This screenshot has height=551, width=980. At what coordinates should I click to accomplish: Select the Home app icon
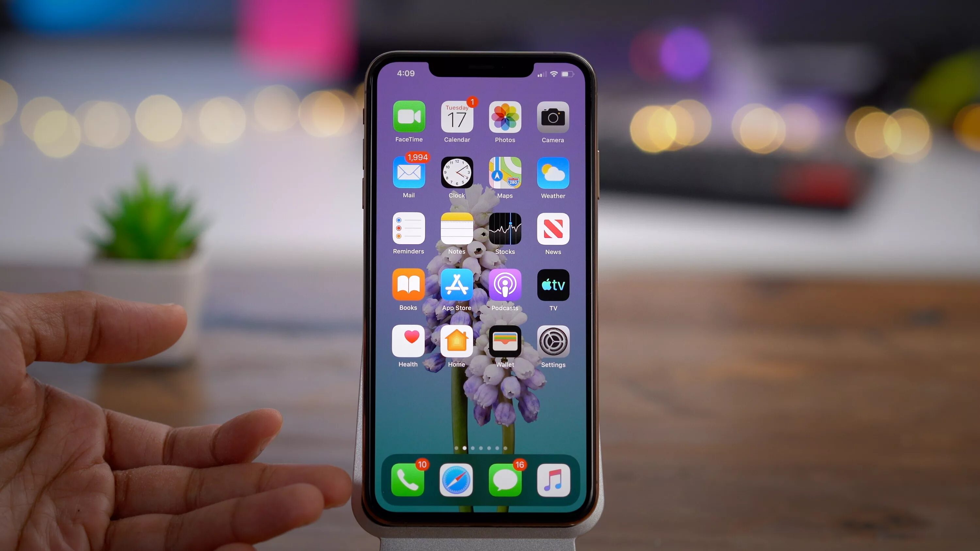pyautogui.click(x=456, y=344)
